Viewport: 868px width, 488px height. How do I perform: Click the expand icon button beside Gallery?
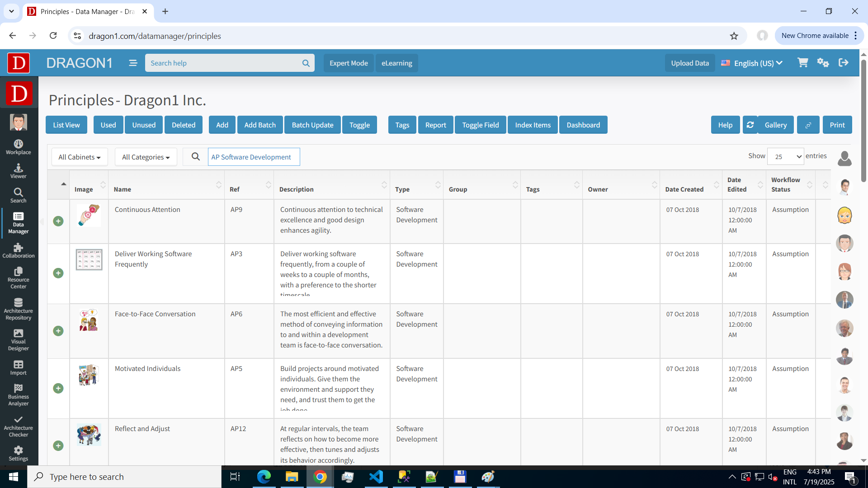(x=808, y=125)
